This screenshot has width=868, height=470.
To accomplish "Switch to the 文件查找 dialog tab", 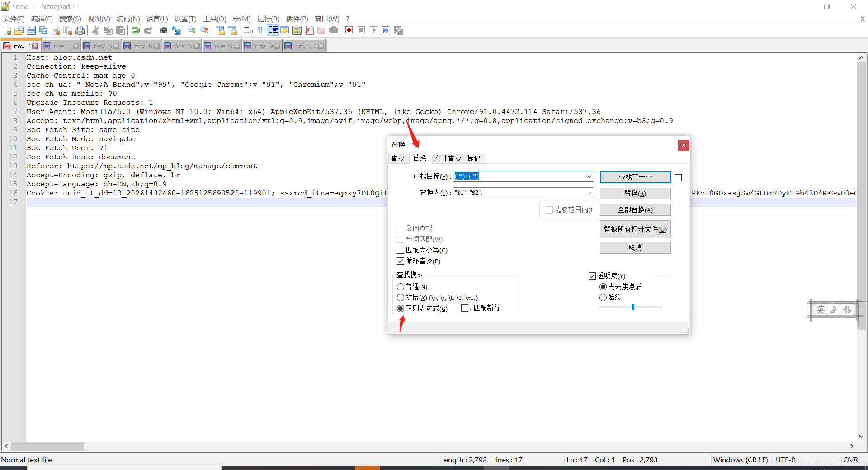I will point(448,158).
